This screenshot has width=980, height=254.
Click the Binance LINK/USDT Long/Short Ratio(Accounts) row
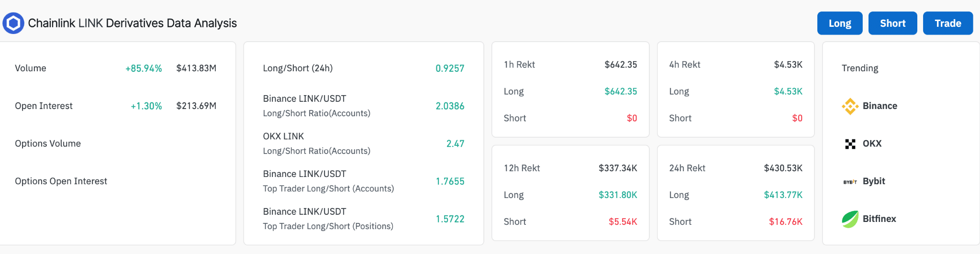[x=364, y=106]
